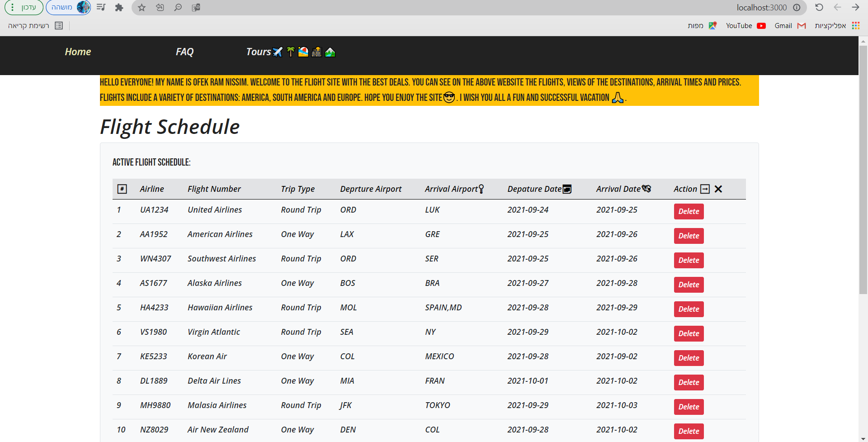Image resolution: width=868 pixels, height=442 pixels.
Task: Open the browser extensions puzzle icon
Action: pos(119,8)
